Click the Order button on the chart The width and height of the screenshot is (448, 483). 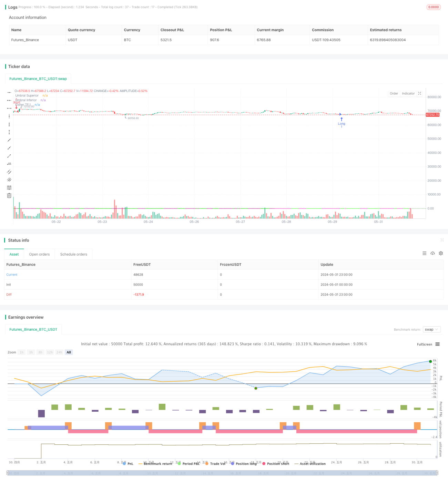point(394,93)
